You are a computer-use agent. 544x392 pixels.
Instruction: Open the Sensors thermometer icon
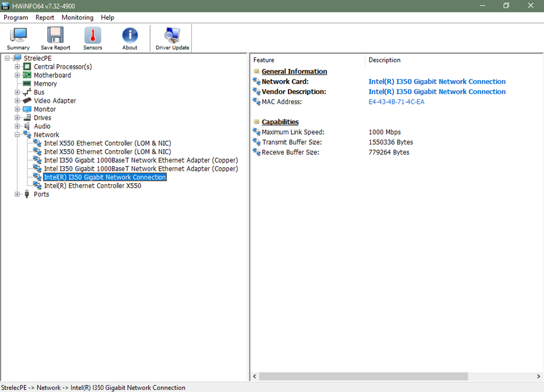93,35
